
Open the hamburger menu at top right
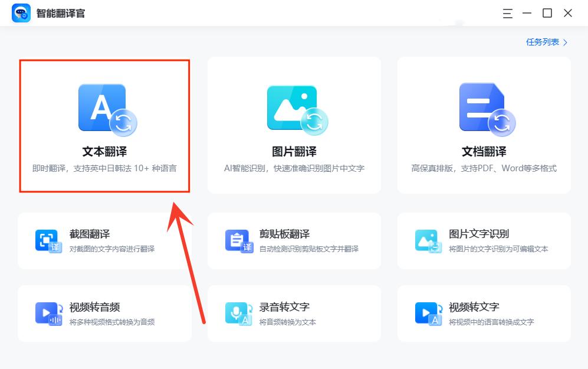[x=507, y=12]
